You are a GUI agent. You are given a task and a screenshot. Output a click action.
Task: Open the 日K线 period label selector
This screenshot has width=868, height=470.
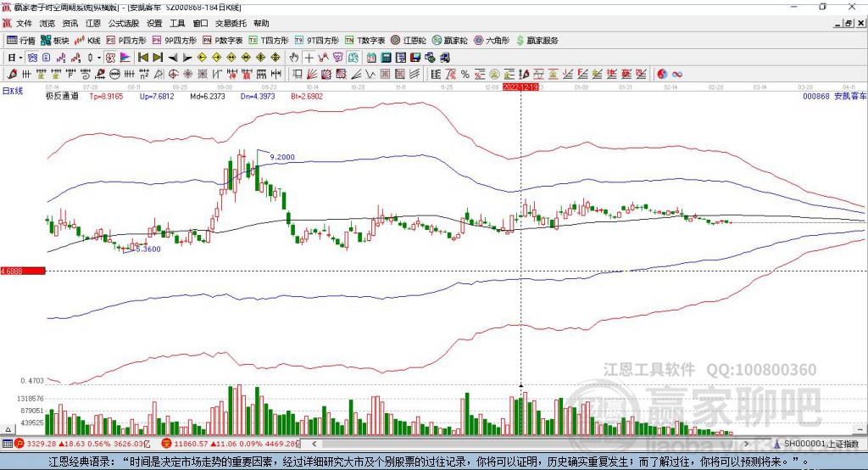tap(13, 90)
